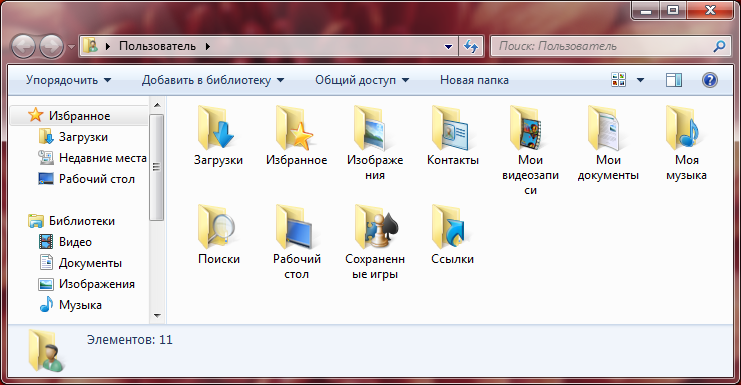Viewport: 741px width, 385px height.
Task: Expand the view options dropdown arrow
Action: (640, 80)
